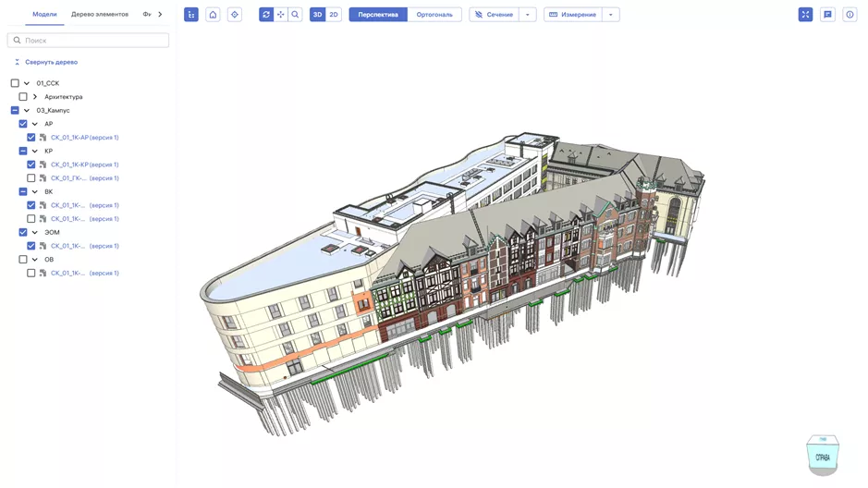Open the info icon at top right
The width and height of the screenshot is (868, 488).
850,15
